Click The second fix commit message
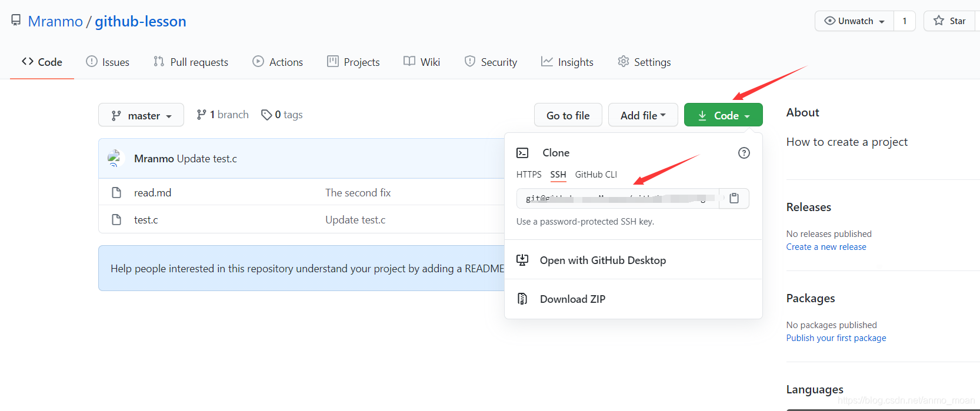This screenshot has height=411, width=980. (358, 193)
